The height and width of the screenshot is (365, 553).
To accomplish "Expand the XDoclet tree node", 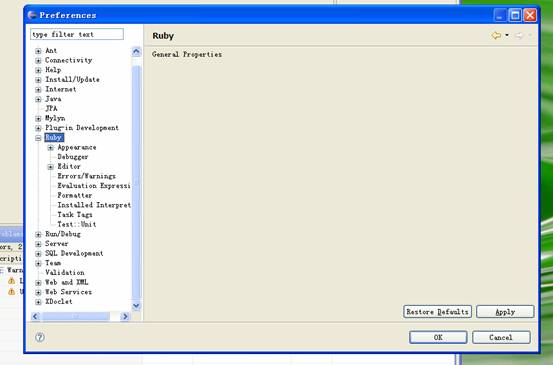I will (38, 302).
